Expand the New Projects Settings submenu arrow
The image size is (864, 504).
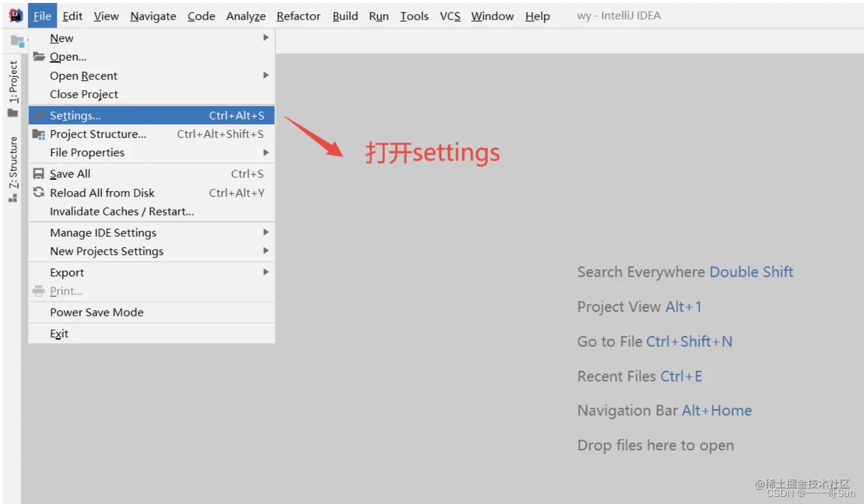(x=266, y=251)
